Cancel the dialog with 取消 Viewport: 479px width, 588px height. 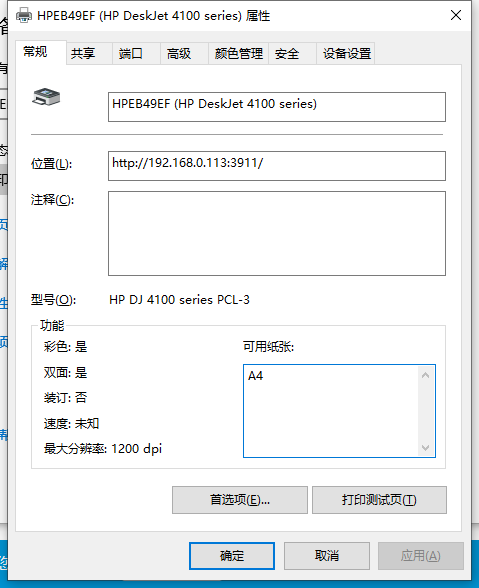[x=327, y=555]
